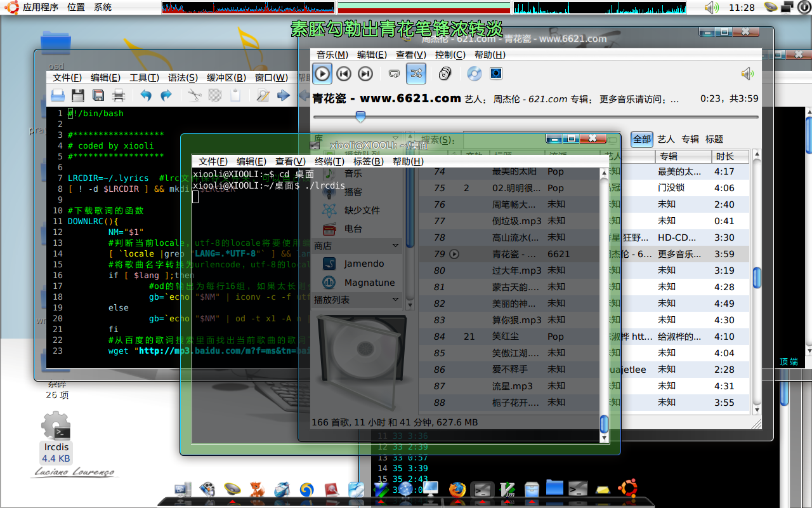
Task: Click the save all icon in gVim toolbar
Action: coord(98,96)
